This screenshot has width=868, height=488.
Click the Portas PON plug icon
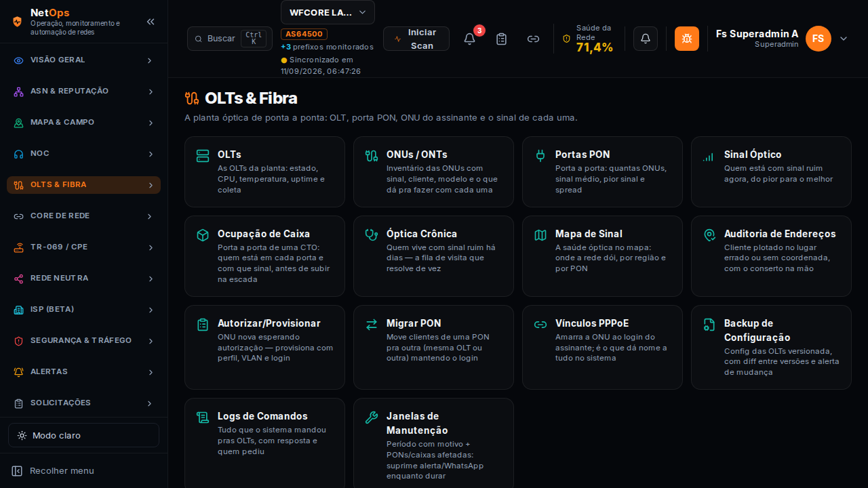coord(540,156)
